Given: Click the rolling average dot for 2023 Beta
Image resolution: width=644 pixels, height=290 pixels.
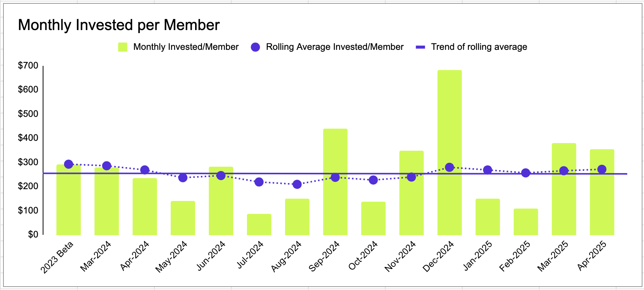Looking at the screenshot, I should click(69, 164).
